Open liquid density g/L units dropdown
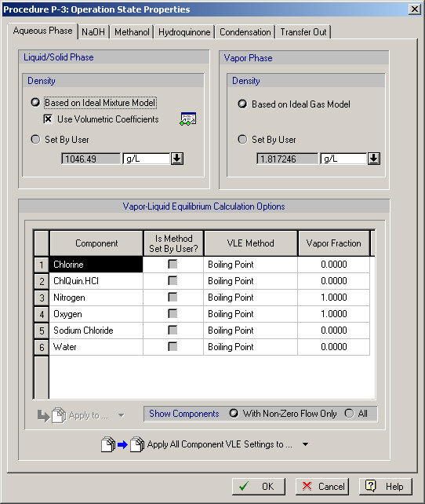The image size is (425, 504). point(177,159)
